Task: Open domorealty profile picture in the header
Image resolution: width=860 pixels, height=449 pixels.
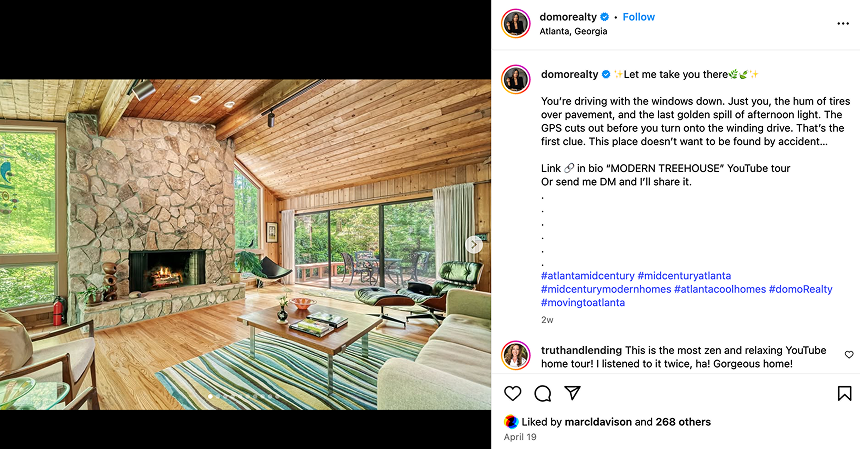Action: point(516,24)
